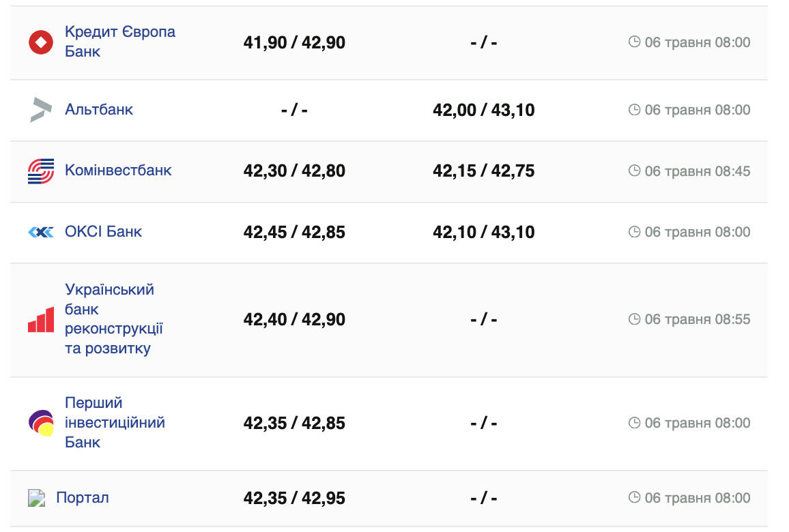Click clock icon in ОКСІ Банк row

[634, 232]
